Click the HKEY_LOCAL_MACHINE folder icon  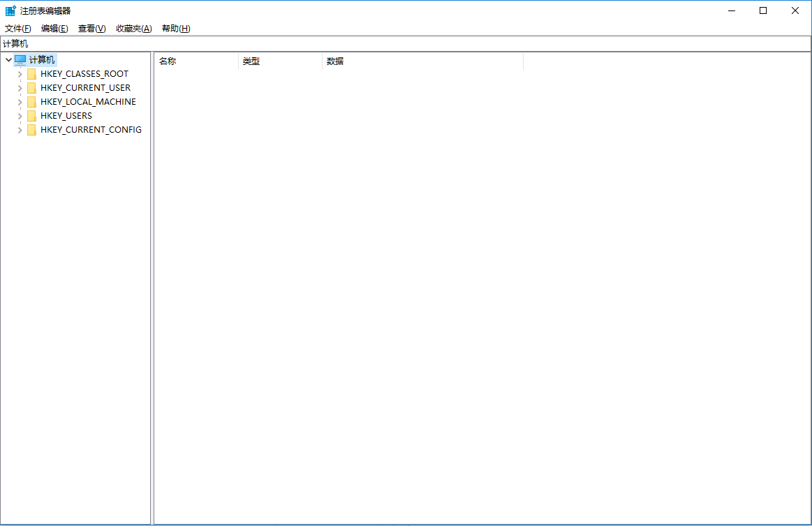32,101
